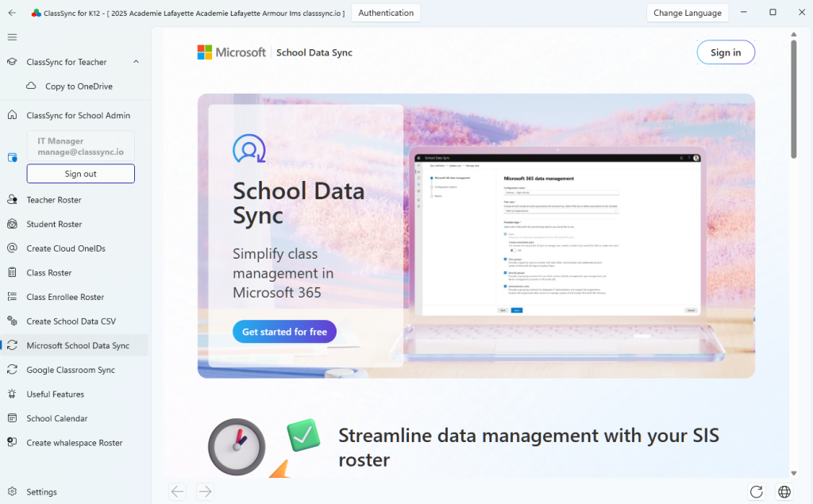Viewport: 813px width, 504px height.
Task: Click the laptop screenshot hero image
Action: 559,254
